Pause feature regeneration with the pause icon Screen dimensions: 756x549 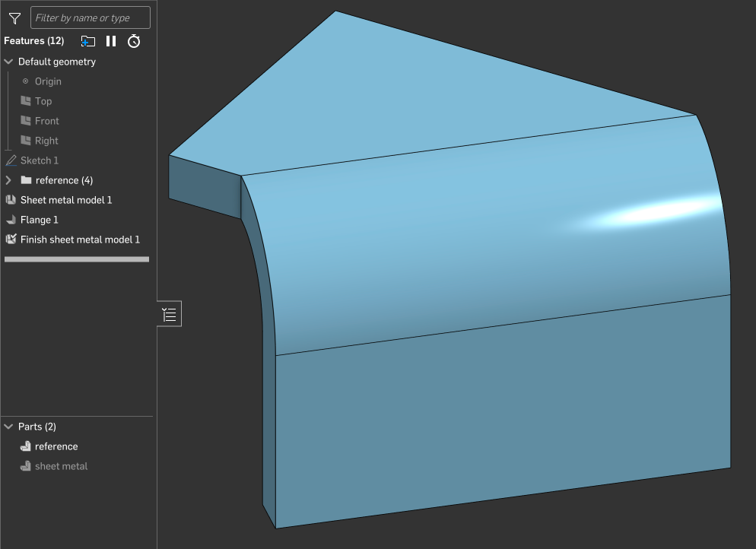coord(111,42)
